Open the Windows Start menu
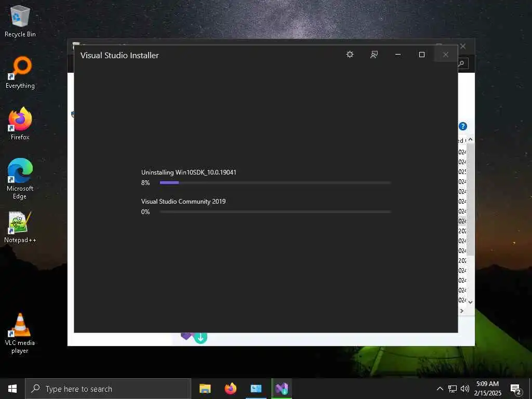The width and height of the screenshot is (532, 399). pos(12,389)
